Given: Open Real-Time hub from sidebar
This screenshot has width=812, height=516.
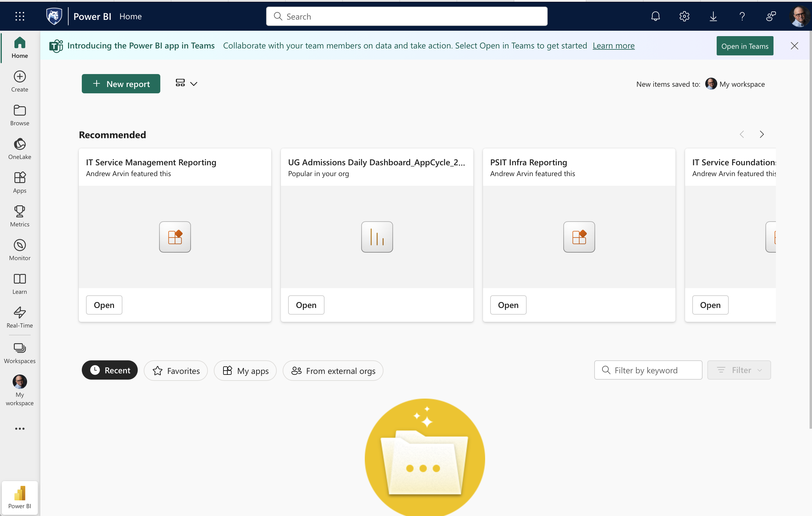Looking at the screenshot, I should [x=20, y=317].
